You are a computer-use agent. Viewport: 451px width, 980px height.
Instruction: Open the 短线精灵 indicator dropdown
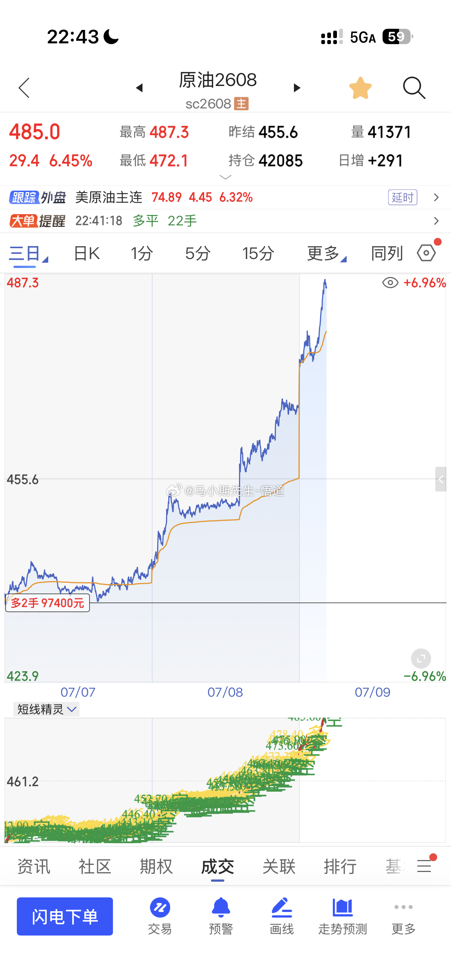point(46,709)
